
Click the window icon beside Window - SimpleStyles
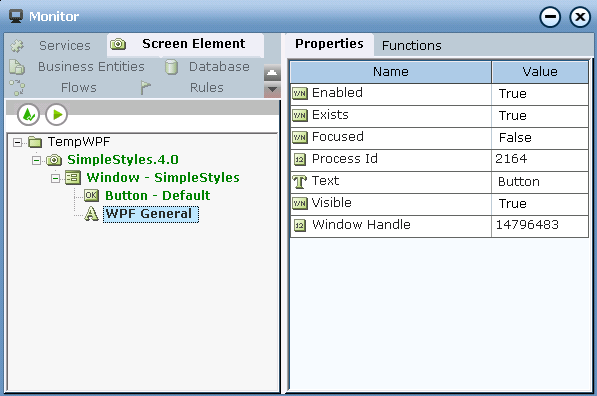pyautogui.click(x=73, y=178)
